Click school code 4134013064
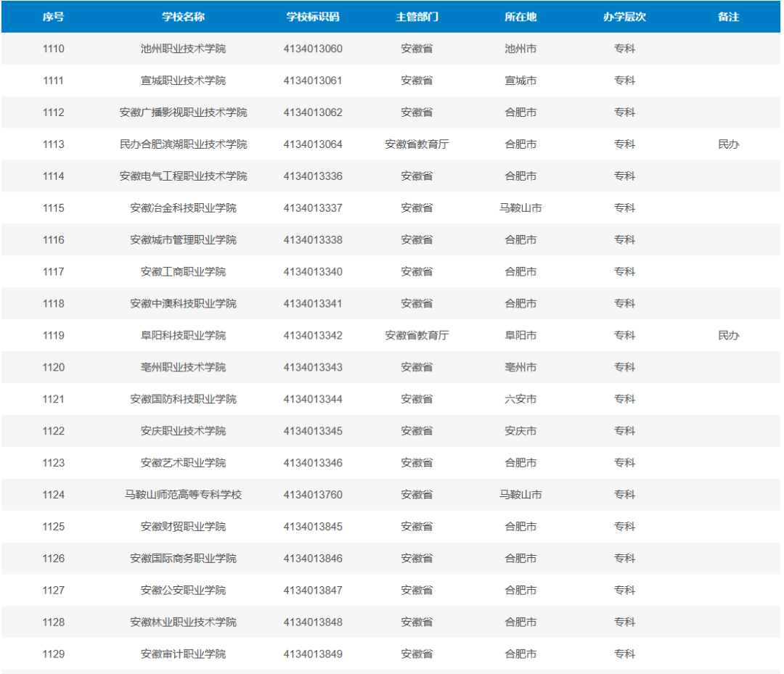 (x=313, y=144)
